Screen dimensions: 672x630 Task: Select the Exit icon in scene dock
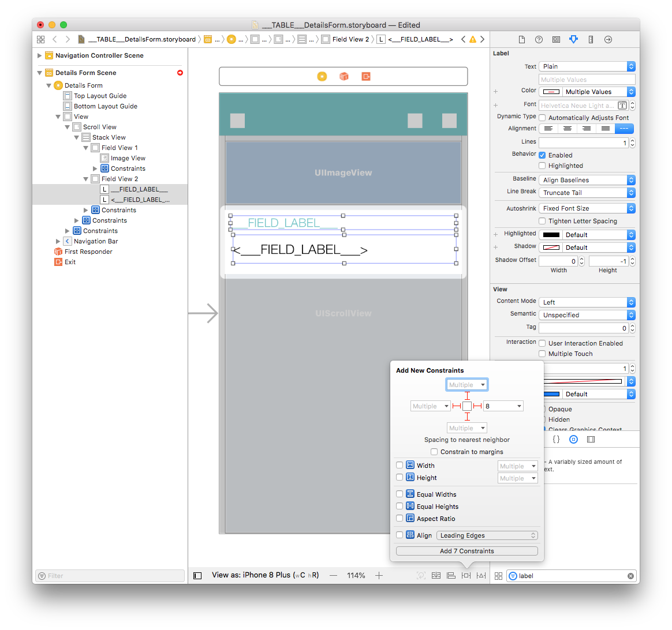click(365, 76)
